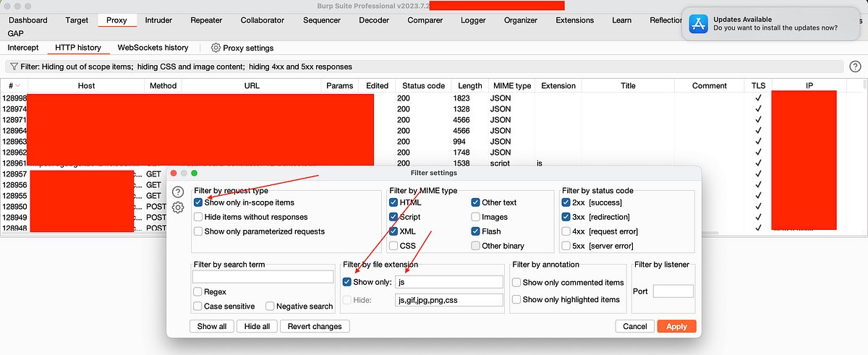Click the Show only extension field containing js
The width and height of the screenshot is (868, 355).
click(x=448, y=282)
